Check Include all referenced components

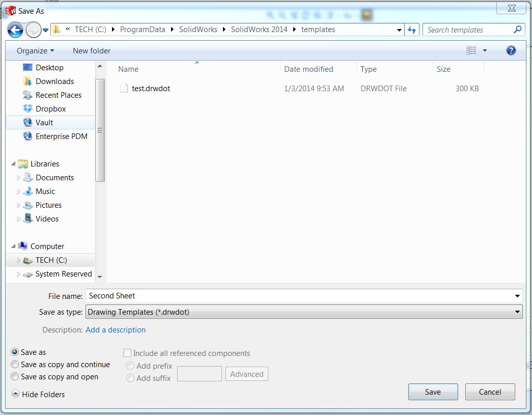click(127, 352)
